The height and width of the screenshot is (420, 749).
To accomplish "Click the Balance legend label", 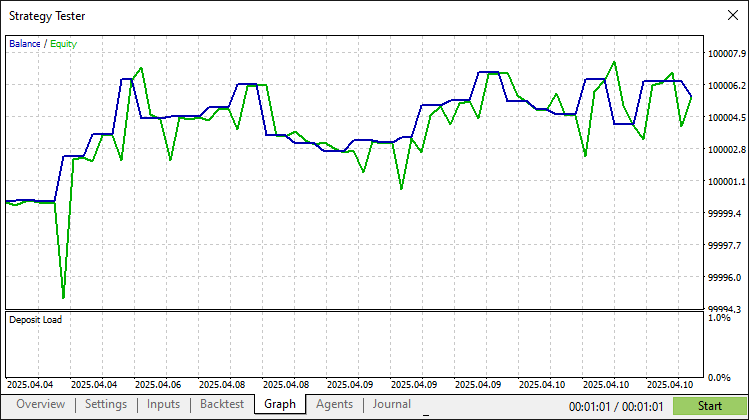I will pos(25,44).
